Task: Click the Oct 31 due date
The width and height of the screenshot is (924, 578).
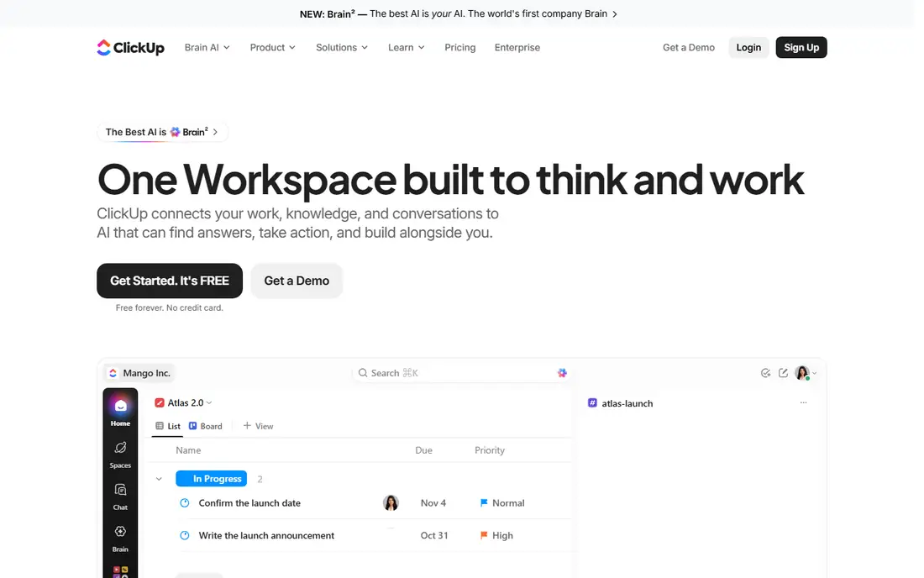Action: 434,536
